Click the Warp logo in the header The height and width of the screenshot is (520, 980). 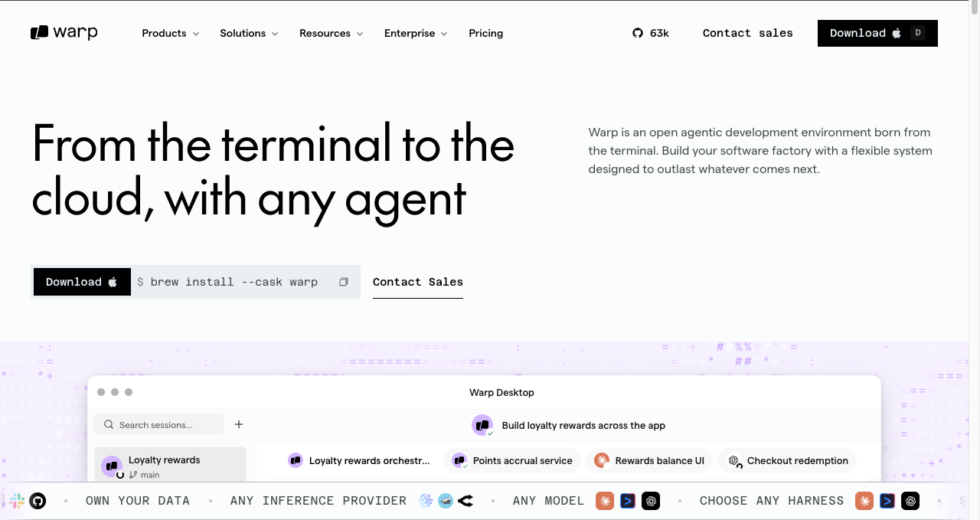(64, 33)
